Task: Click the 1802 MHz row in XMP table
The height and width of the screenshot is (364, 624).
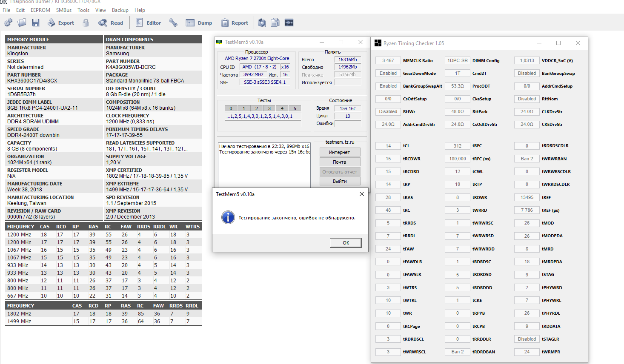Action: pyautogui.click(x=103, y=314)
